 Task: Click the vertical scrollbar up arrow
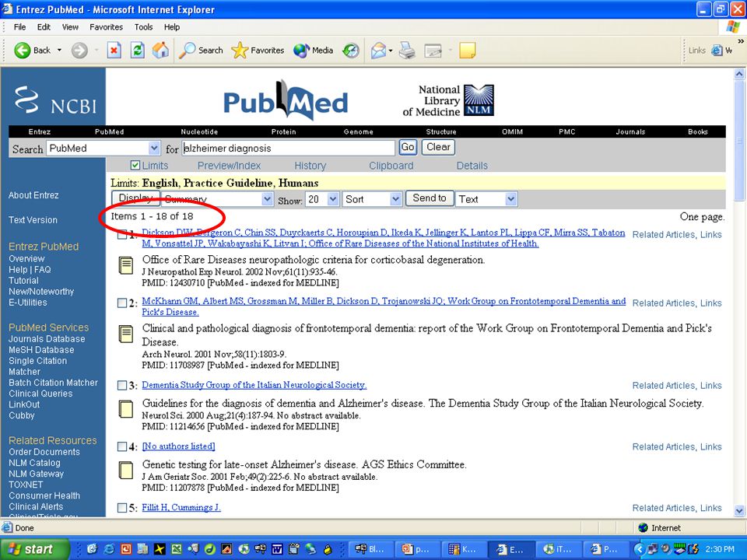coord(739,75)
